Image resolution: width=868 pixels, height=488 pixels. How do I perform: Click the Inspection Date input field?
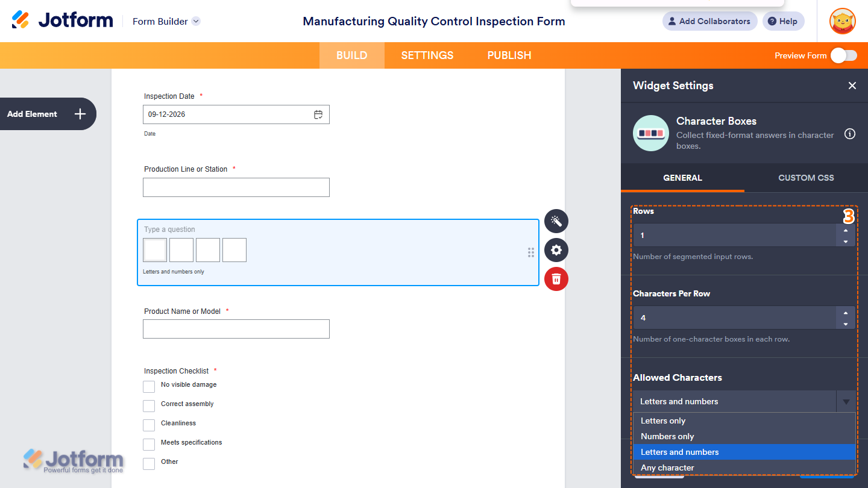coord(236,114)
